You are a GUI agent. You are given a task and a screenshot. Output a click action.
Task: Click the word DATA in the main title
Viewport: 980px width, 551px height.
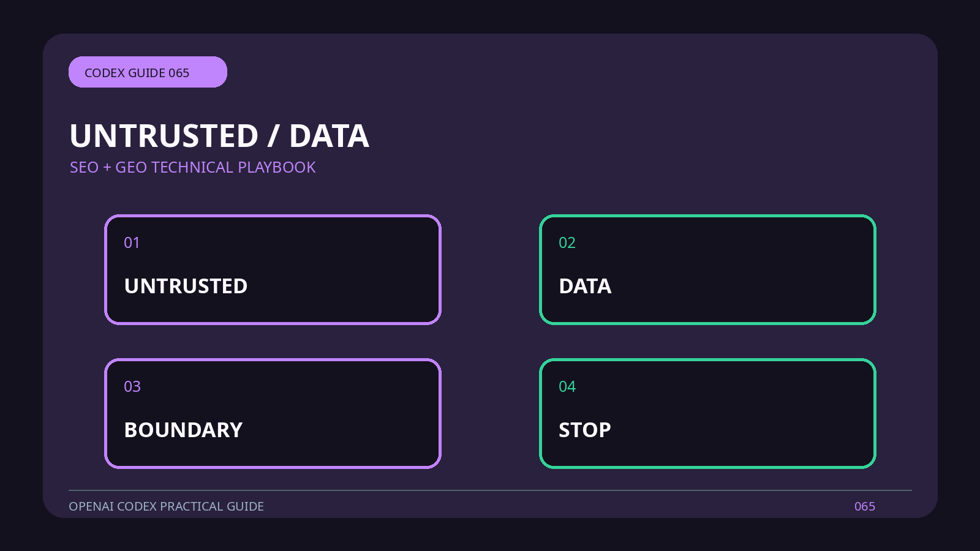(x=329, y=136)
